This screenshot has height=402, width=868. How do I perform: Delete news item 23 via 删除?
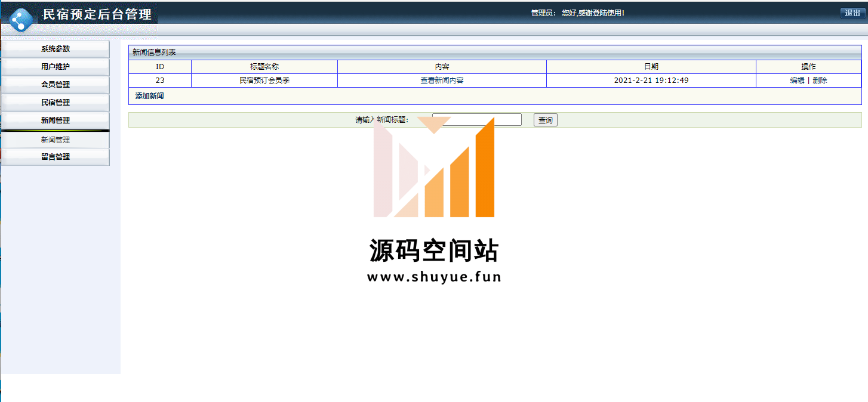coord(820,81)
